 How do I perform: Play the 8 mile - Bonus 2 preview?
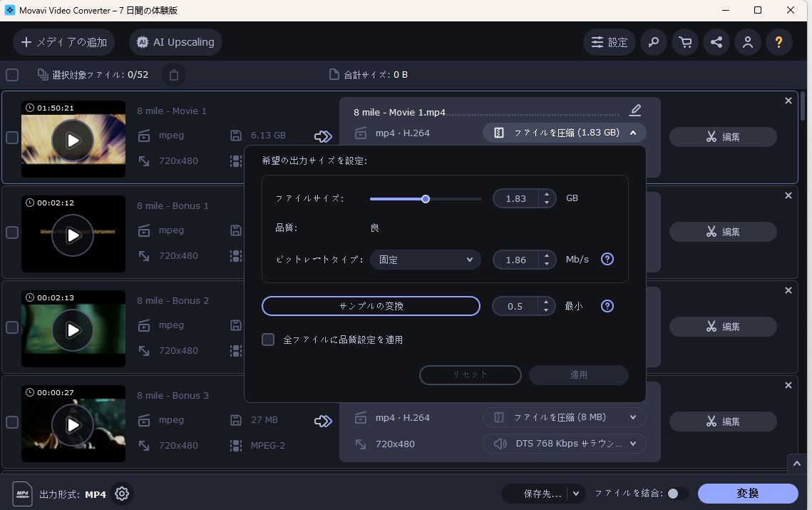point(73,330)
